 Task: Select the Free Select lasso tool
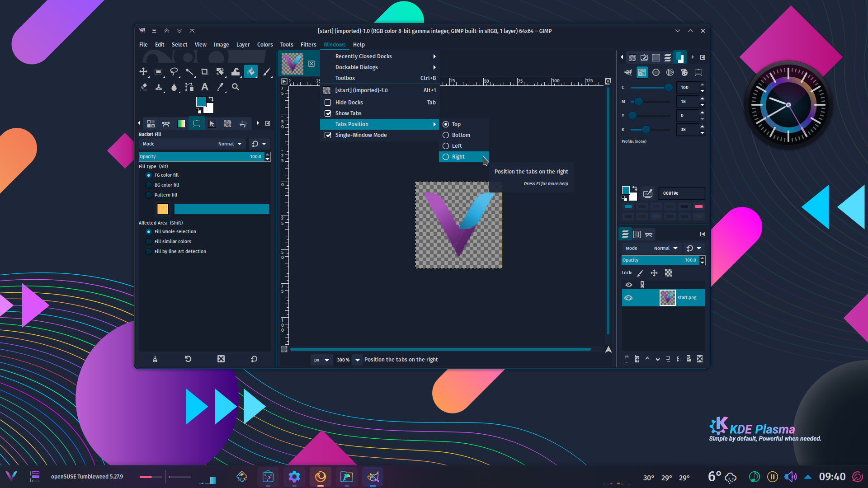pos(174,71)
